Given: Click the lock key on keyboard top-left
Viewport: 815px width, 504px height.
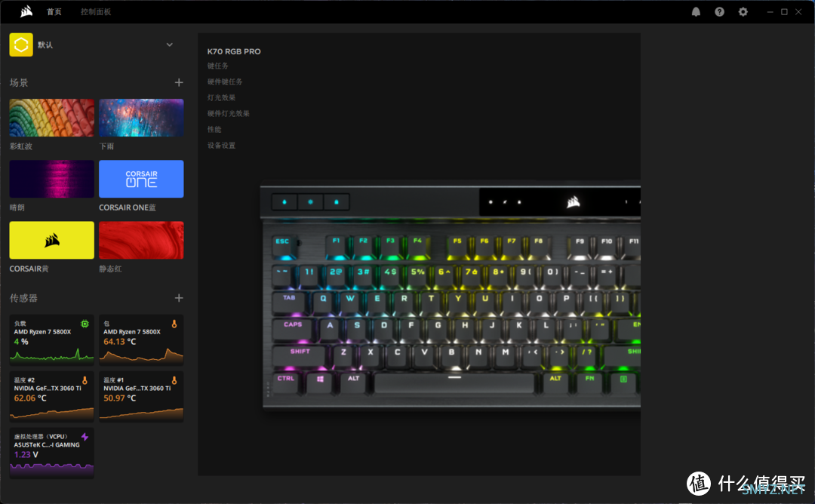Looking at the screenshot, I should click(337, 202).
